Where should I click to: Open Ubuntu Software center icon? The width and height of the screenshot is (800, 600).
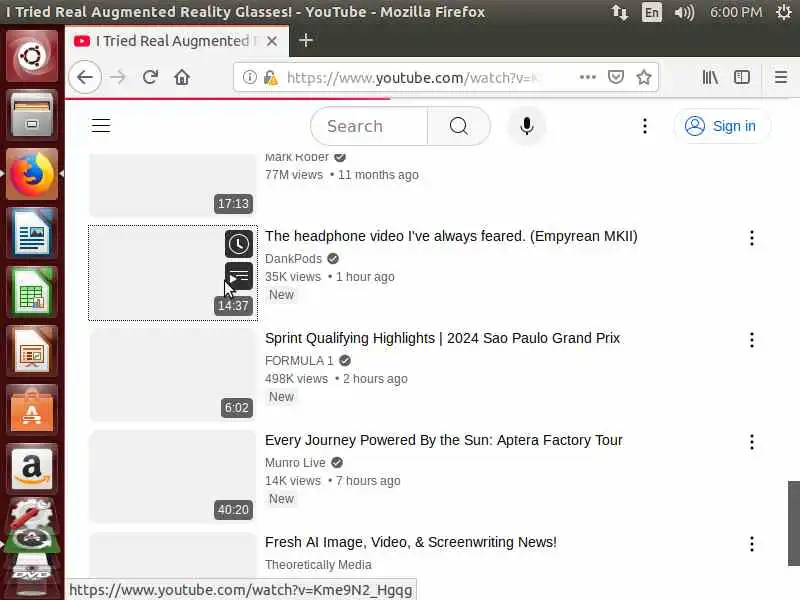pyautogui.click(x=32, y=410)
